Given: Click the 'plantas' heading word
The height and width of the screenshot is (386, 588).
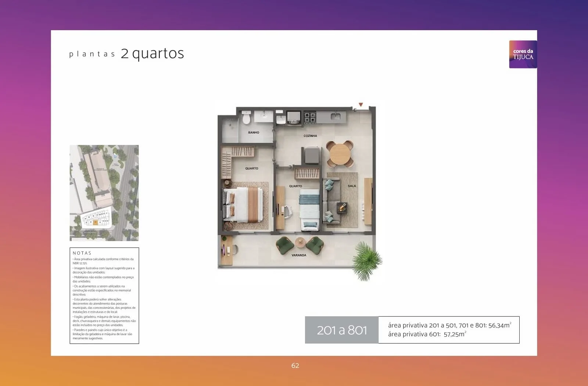Looking at the screenshot, I should pyautogui.click(x=92, y=54).
